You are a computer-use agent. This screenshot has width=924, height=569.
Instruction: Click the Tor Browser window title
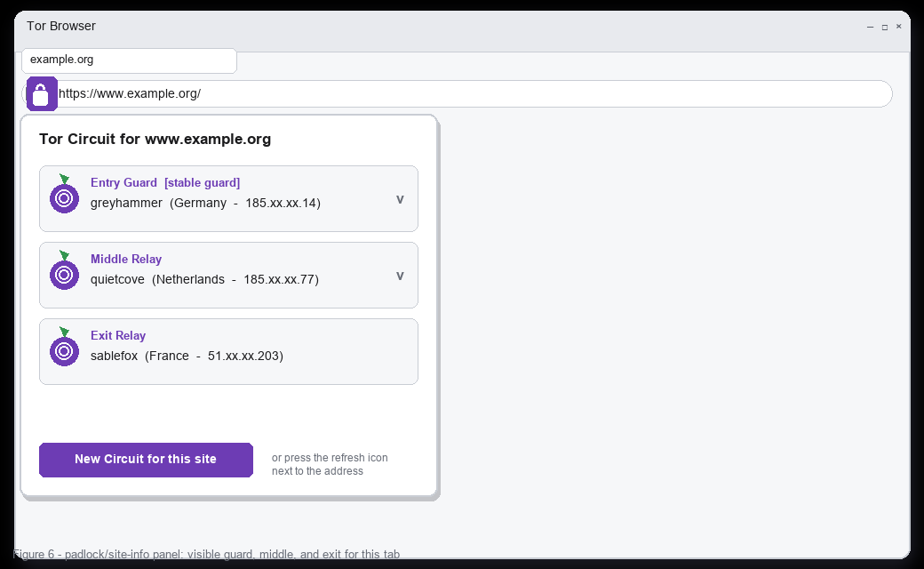pyautogui.click(x=61, y=26)
